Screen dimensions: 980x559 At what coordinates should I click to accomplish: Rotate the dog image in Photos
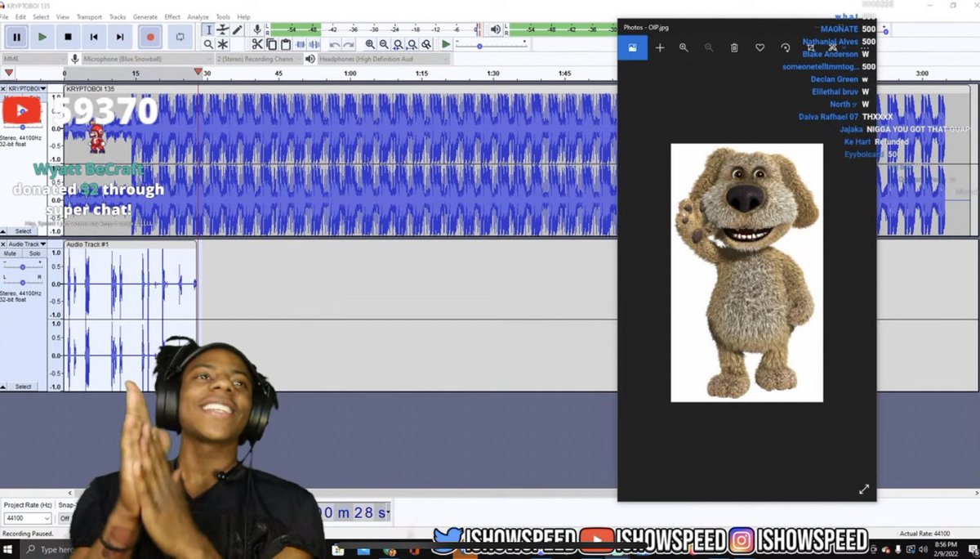click(786, 47)
